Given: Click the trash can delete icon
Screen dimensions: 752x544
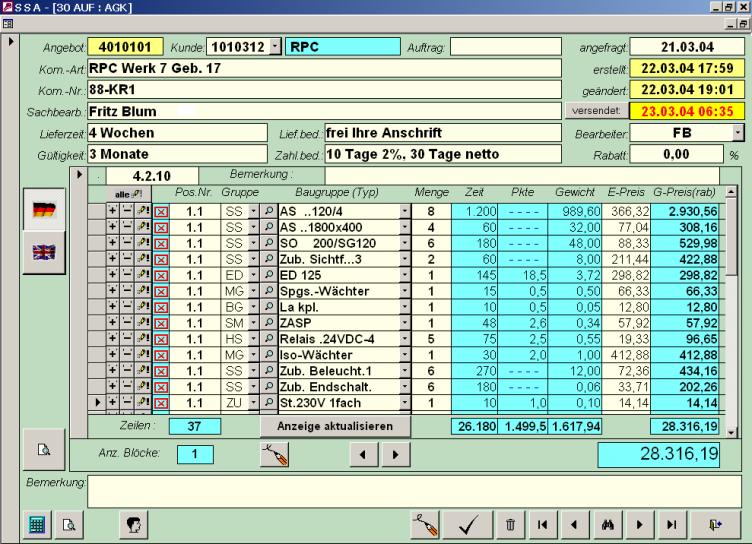Looking at the screenshot, I should tap(510, 524).
